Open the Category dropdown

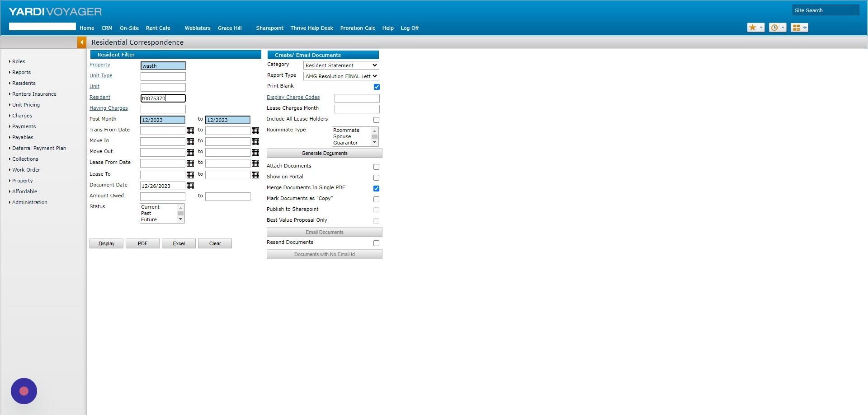341,65
